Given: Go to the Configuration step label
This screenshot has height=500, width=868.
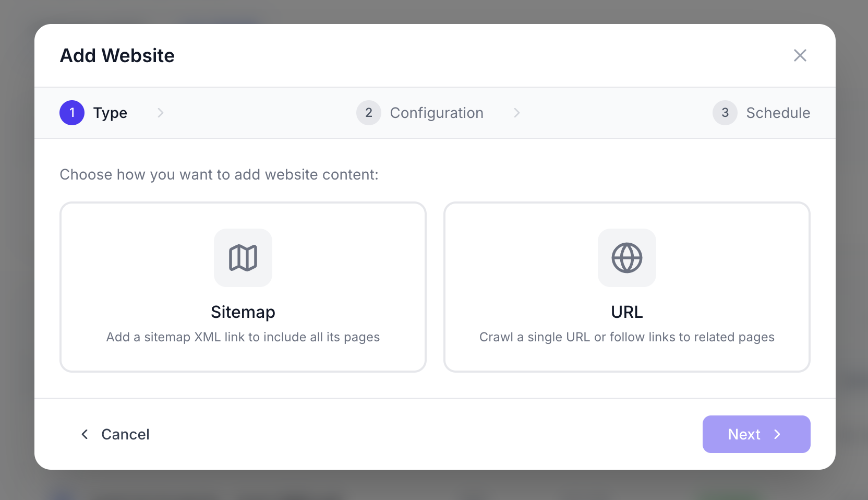Looking at the screenshot, I should (x=437, y=113).
